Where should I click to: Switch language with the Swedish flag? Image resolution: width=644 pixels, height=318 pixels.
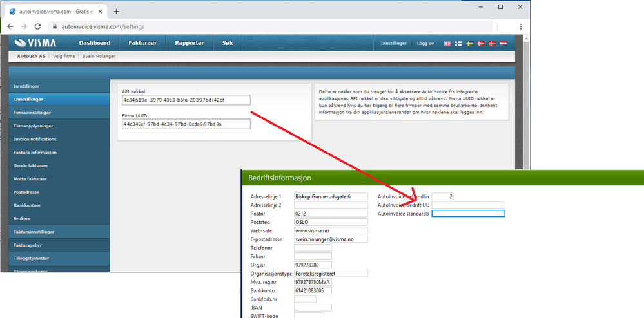tap(469, 44)
